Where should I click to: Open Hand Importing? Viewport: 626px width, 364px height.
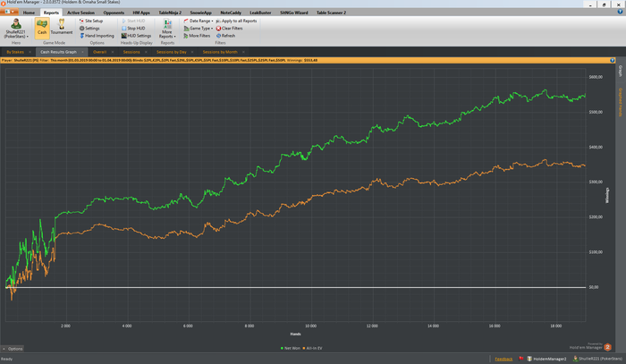(x=97, y=36)
